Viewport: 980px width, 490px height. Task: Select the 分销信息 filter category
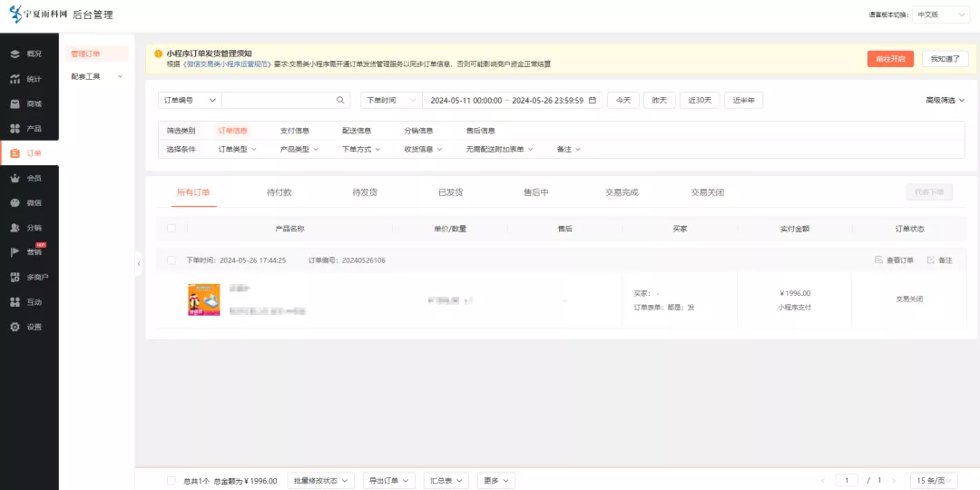pyautogui.click(x=418, y=131)
